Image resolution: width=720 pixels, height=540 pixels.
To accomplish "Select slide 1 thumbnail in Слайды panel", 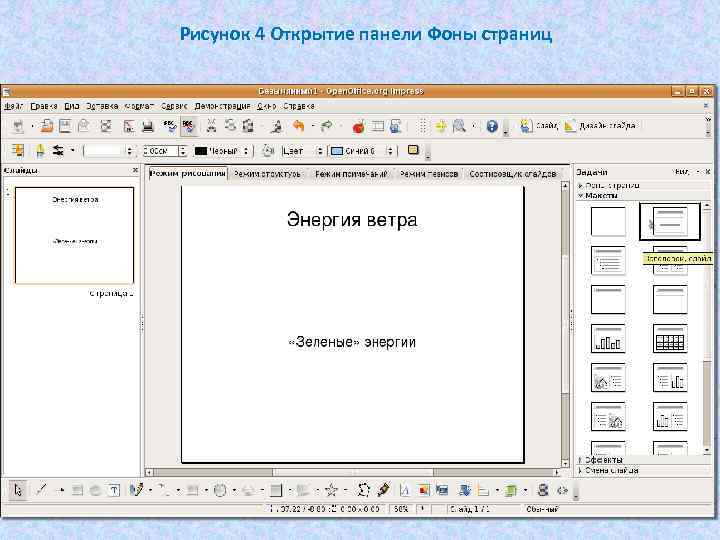I will [74, 235].
